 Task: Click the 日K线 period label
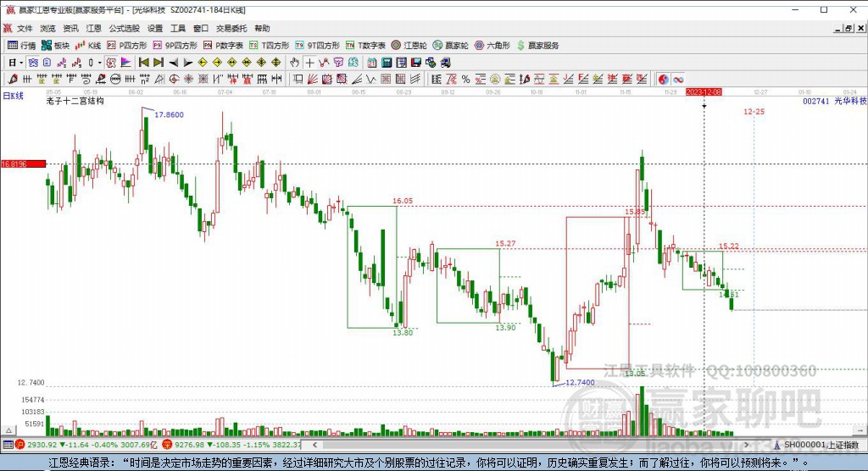pos(14,96)
